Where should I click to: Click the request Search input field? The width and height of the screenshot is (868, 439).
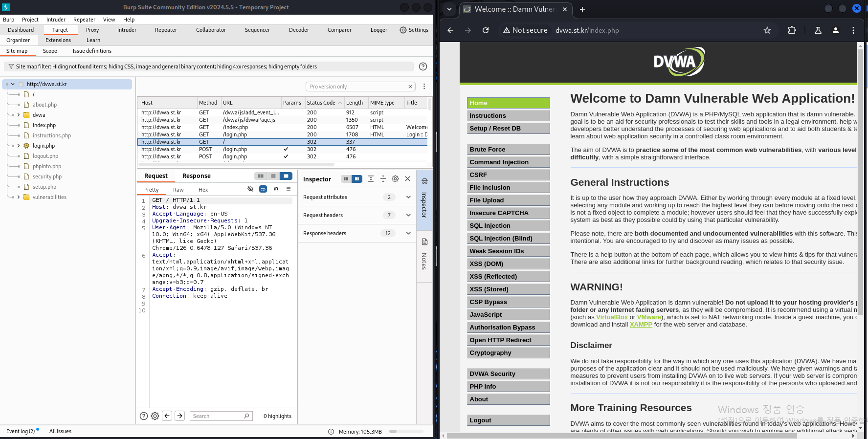(221, 416)
